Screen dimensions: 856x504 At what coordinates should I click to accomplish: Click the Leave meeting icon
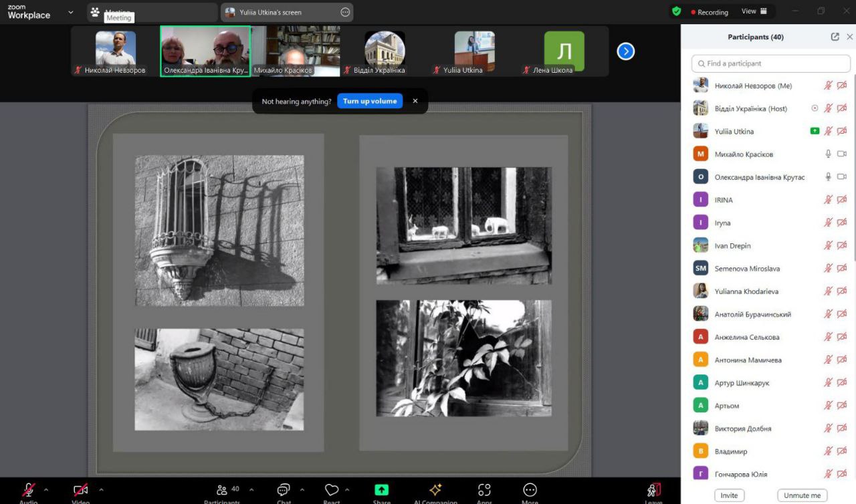(653, 490)
